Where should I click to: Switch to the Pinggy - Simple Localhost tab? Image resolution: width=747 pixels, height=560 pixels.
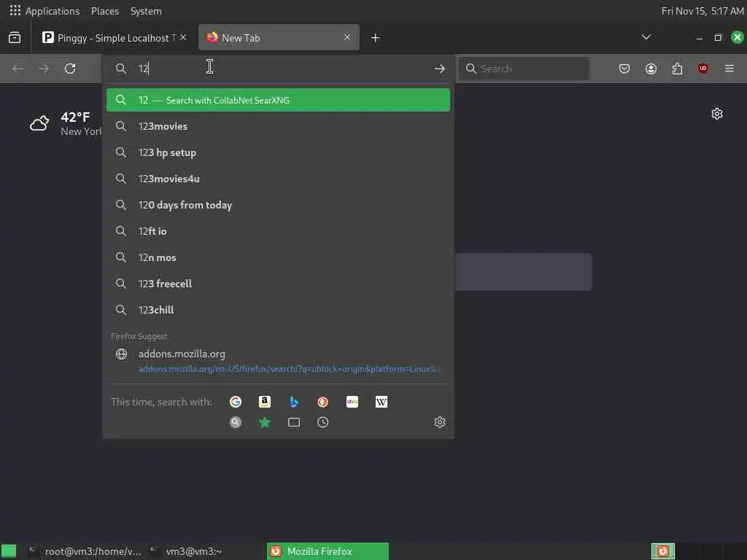click(x=115, y=38)
